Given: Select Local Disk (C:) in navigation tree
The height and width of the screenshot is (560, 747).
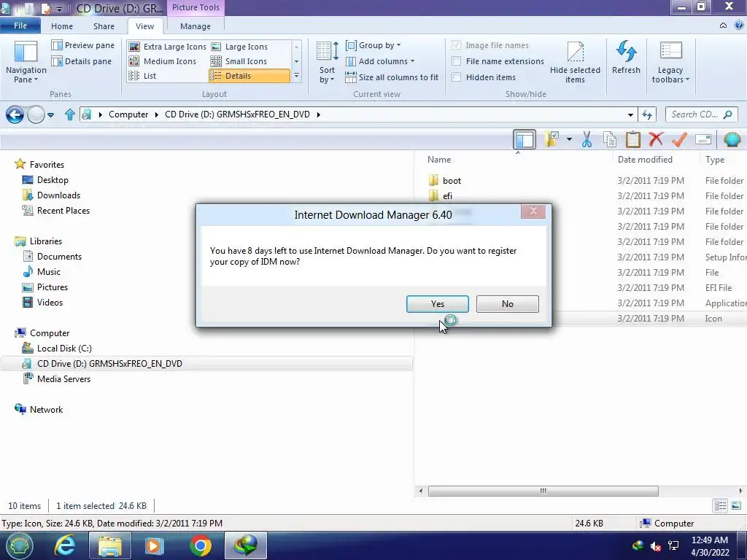Looking at the screenshot, I should point(64,349).
